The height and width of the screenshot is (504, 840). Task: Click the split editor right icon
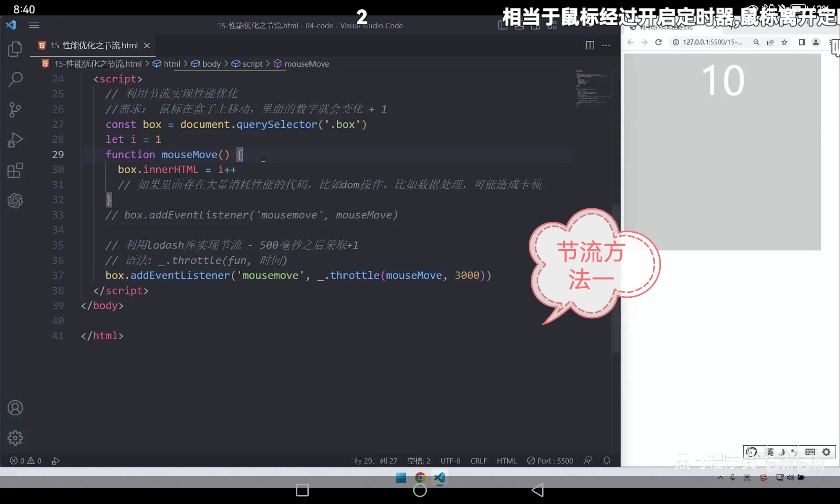pyautogui.click(x=590, y=45)
